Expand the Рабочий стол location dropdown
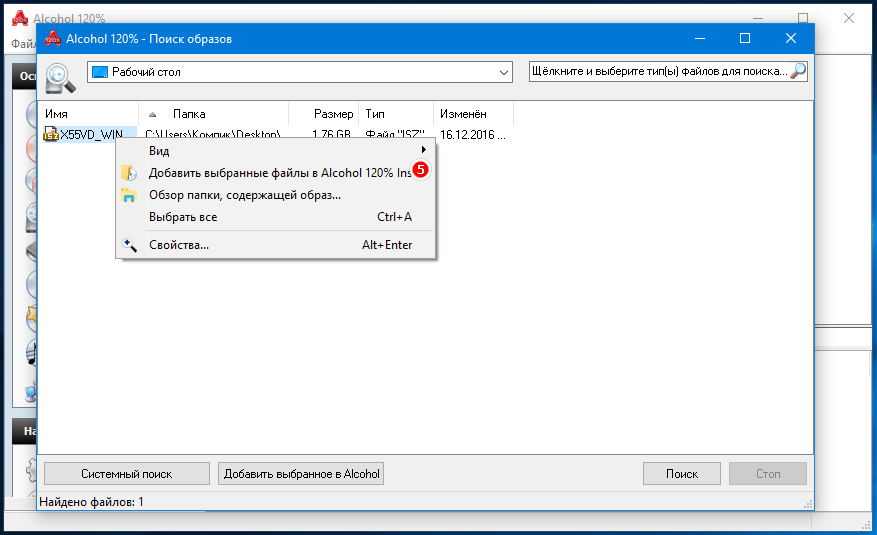The width and height of the screenshot is (877, 535). pos(503,72)
